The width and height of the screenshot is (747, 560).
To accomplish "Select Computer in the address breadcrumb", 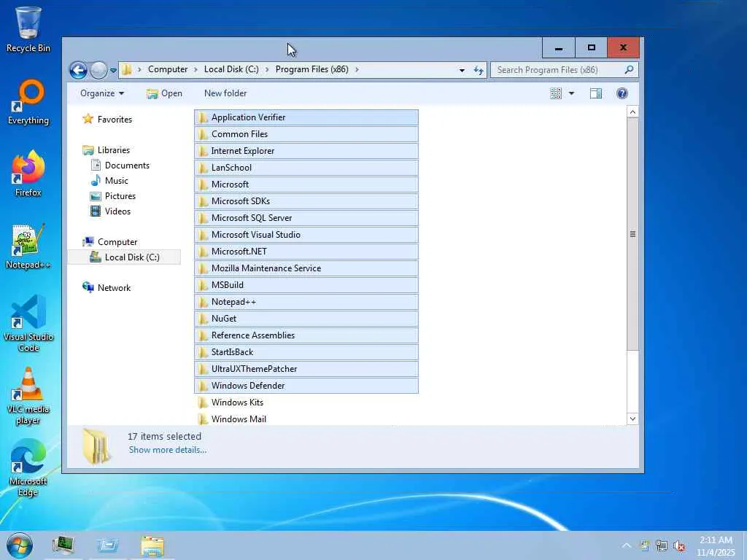I will click(168, 69).
